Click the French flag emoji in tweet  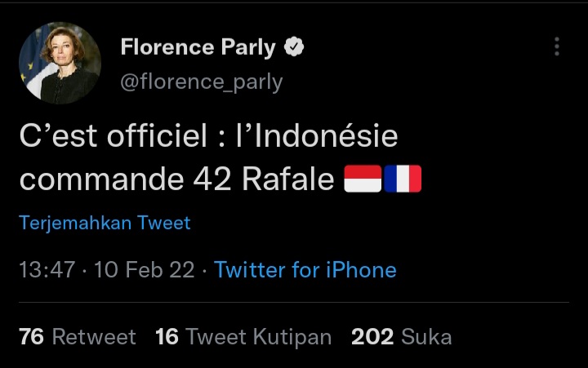[403, 180]
